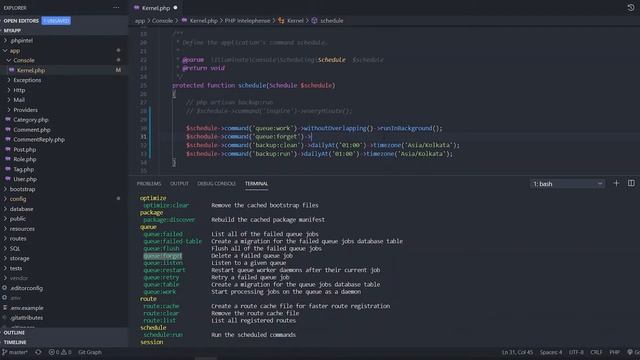Expand the bootstrap folder

point(5,189)
